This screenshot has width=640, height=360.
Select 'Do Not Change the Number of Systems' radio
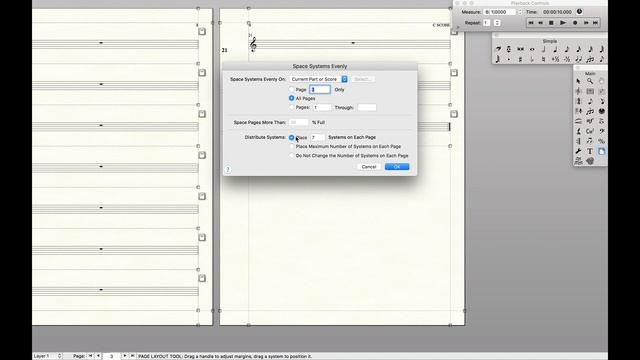click(291, 156)
